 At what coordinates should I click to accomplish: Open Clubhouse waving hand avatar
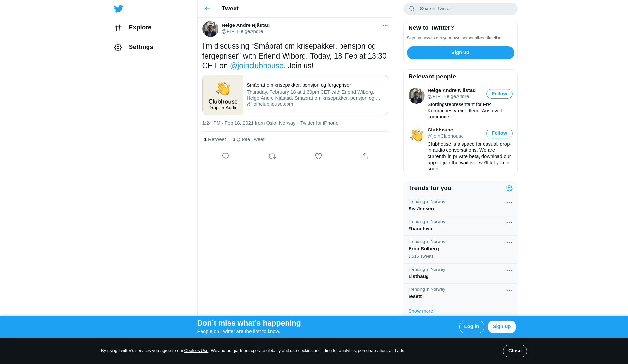pos(416,135)
